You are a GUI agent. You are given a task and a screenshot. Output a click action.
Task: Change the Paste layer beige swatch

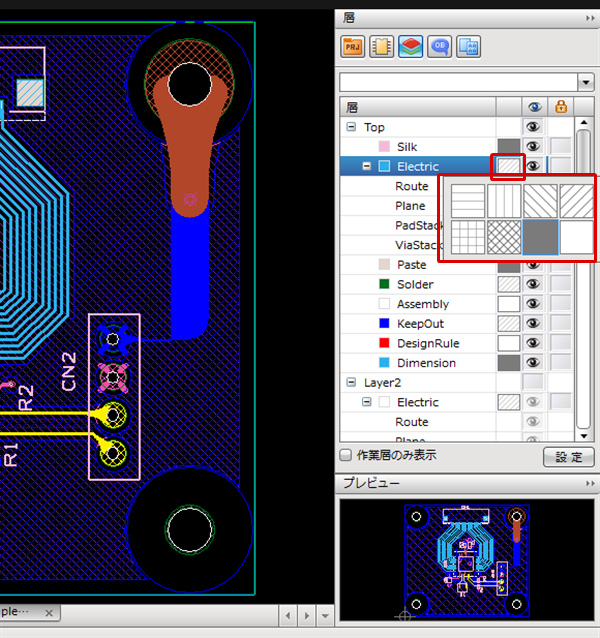[384, 264]
